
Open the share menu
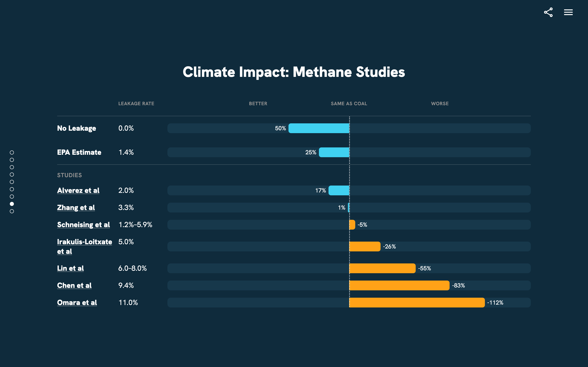[x=548, y=12]
